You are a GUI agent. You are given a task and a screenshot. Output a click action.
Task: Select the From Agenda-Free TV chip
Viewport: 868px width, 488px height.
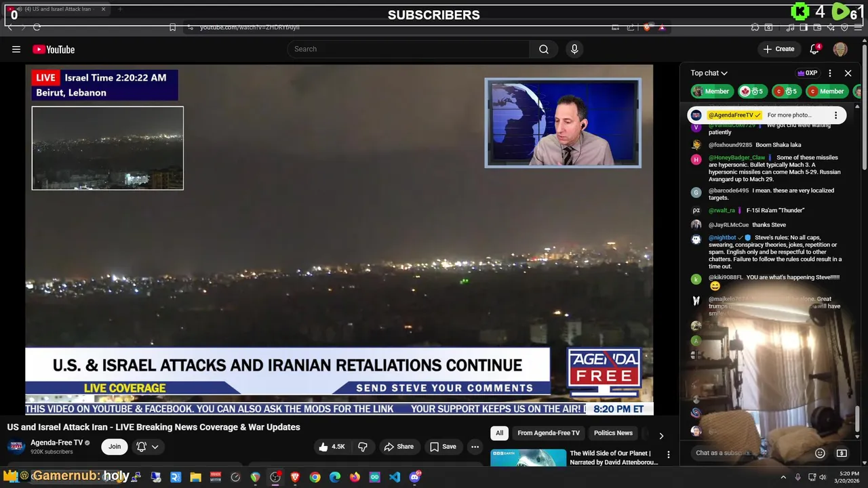[x=549, y=433]
